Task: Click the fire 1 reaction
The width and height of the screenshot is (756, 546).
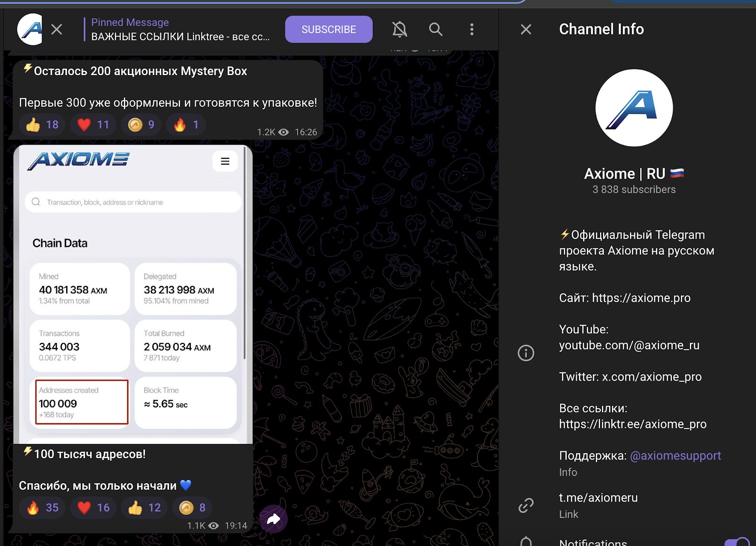Action: pos(186,125)
